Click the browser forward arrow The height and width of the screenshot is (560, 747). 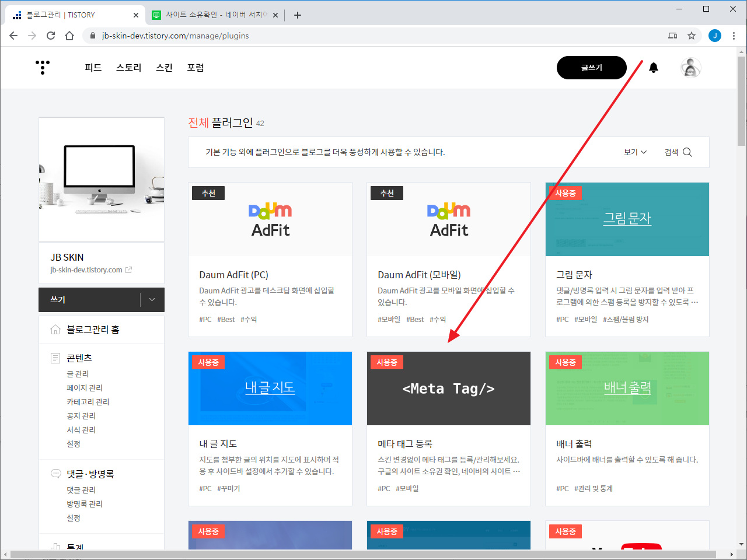click(x=32, y=36)
